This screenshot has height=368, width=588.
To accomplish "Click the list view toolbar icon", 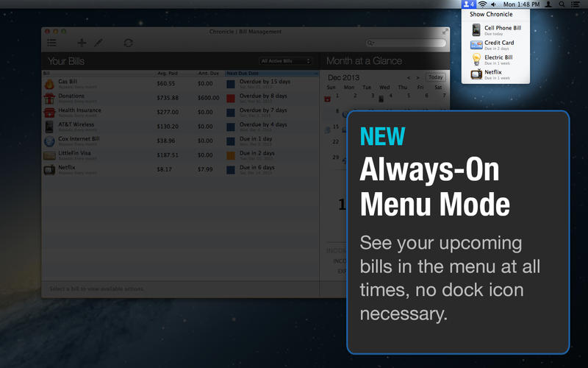I will click(x=51, y=43).
